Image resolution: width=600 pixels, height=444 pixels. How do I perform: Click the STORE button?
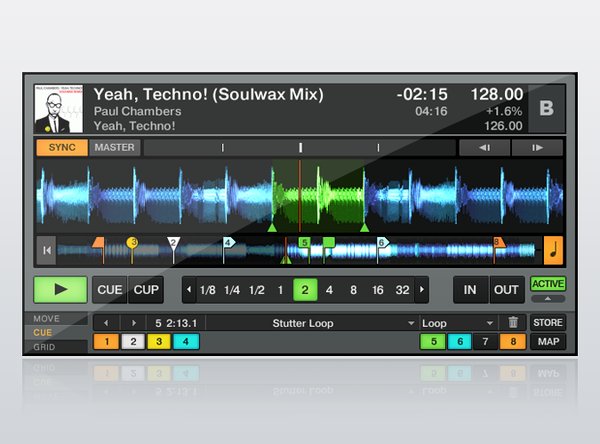coord(547,323)
